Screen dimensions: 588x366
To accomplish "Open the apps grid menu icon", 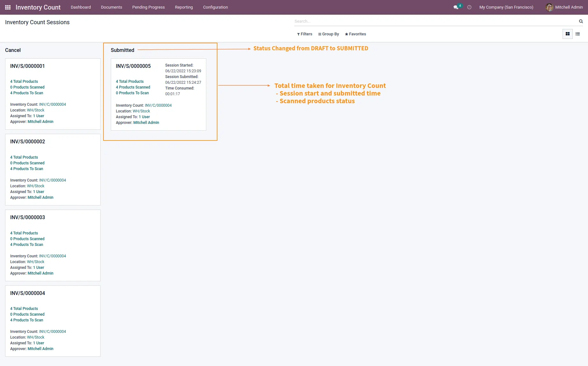I will [8, 7].
